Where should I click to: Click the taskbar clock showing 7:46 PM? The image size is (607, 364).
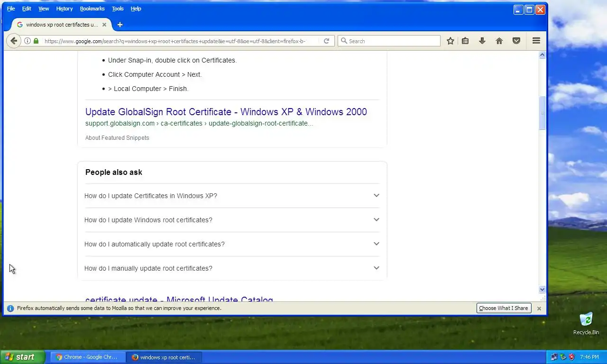click(589, 357)
